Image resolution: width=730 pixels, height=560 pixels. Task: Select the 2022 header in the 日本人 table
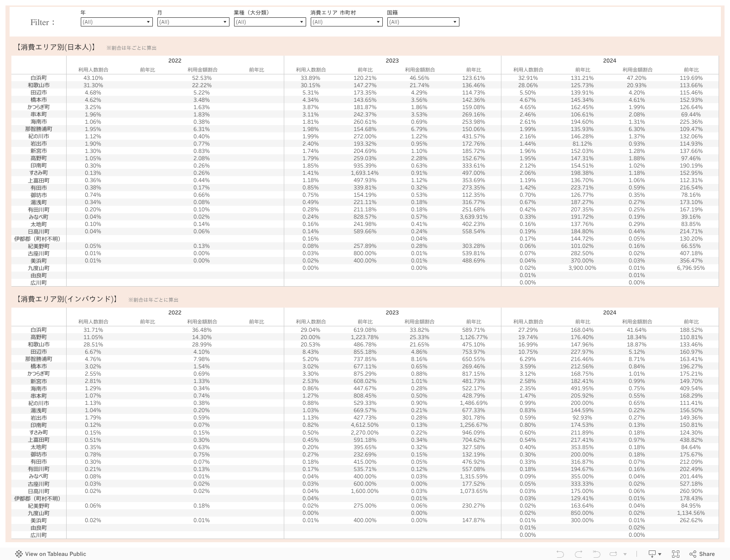pos(175,61)
